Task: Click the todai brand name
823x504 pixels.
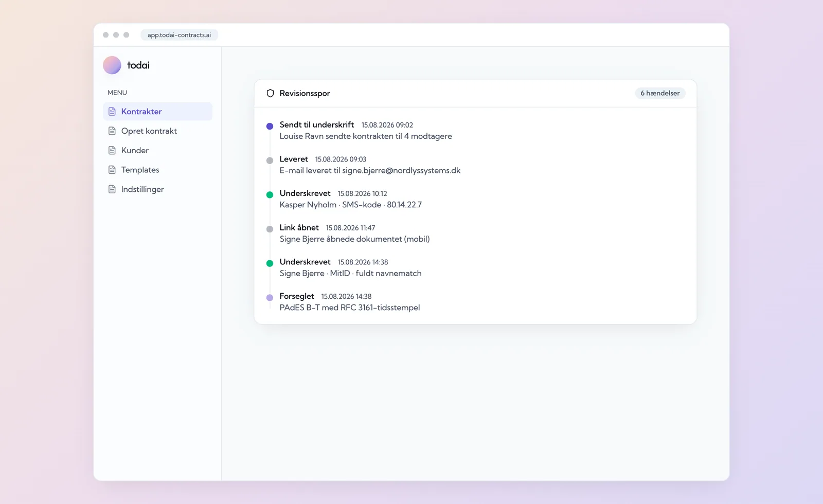Action: click(138, 65)
